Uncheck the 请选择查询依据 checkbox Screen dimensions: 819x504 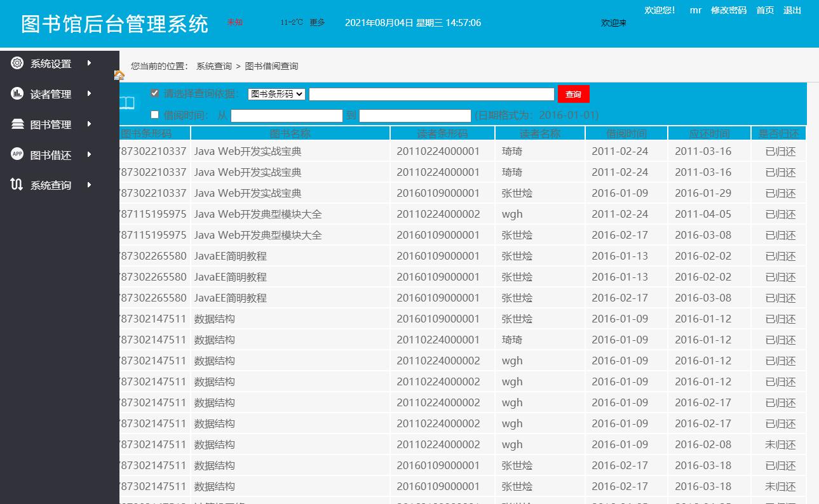click(x=154, y=93)
